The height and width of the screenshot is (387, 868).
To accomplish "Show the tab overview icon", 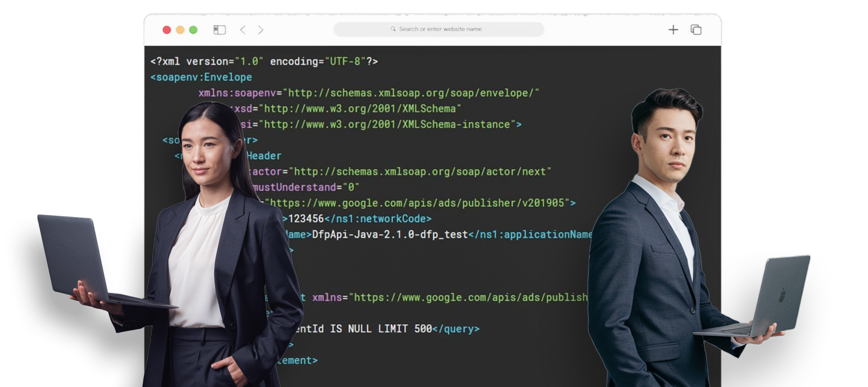I will tap(696, 30).
